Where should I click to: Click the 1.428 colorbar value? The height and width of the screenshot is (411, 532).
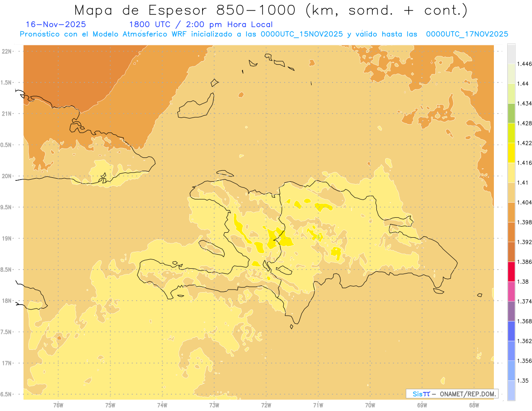[524, 123]
